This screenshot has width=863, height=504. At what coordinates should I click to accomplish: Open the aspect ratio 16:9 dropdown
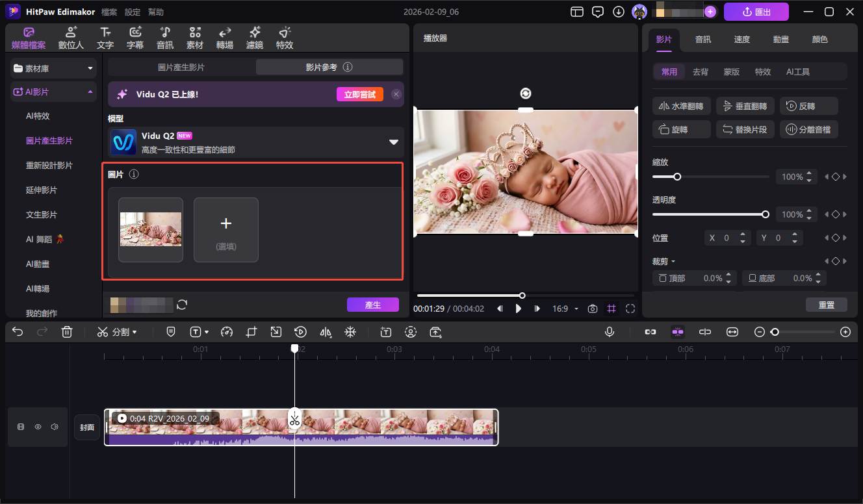coord(563,309)
